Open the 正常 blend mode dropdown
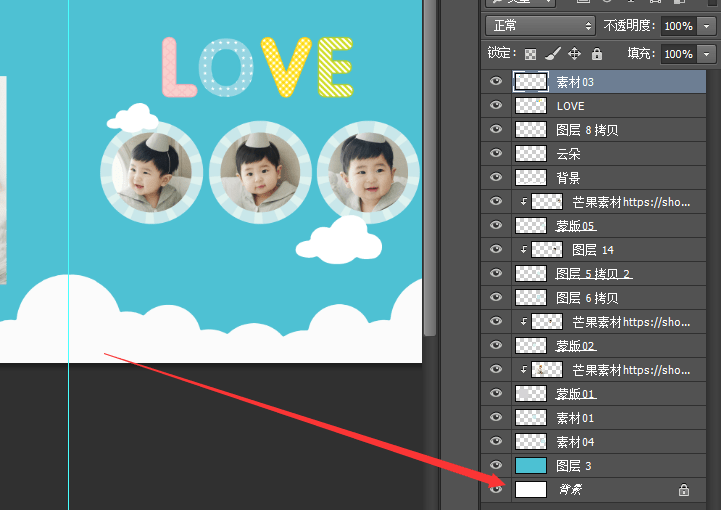 click(540, 26)
